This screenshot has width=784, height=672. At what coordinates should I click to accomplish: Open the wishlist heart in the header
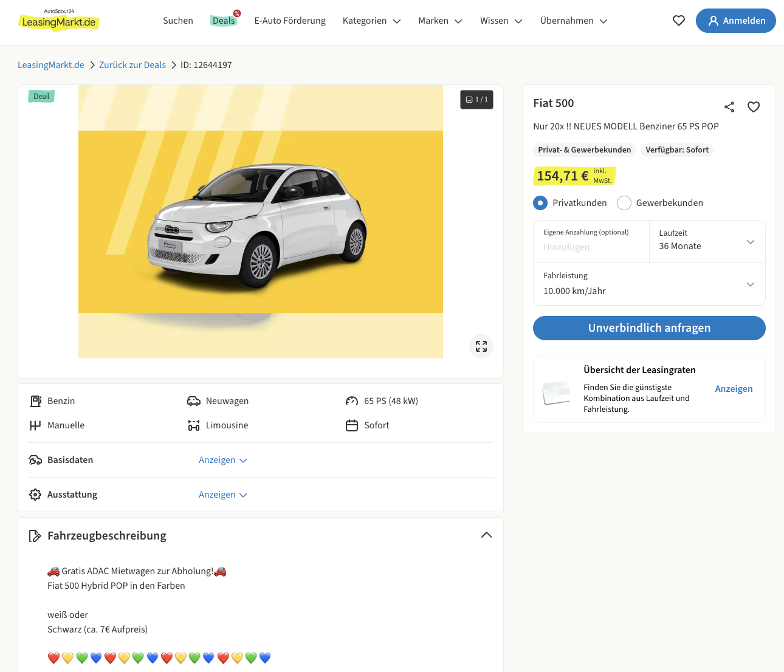click(679, 21)
